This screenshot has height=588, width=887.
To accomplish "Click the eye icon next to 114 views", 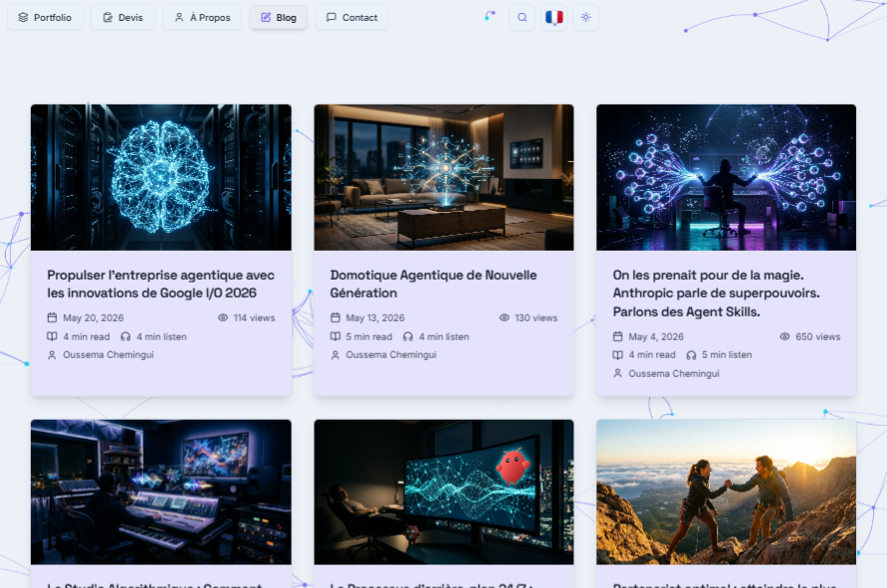I will pos(223,317).
